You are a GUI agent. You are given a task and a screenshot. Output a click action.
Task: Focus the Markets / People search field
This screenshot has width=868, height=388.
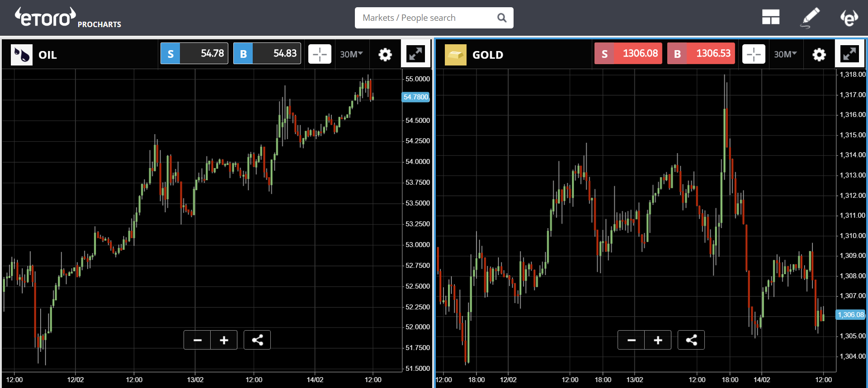427,18
